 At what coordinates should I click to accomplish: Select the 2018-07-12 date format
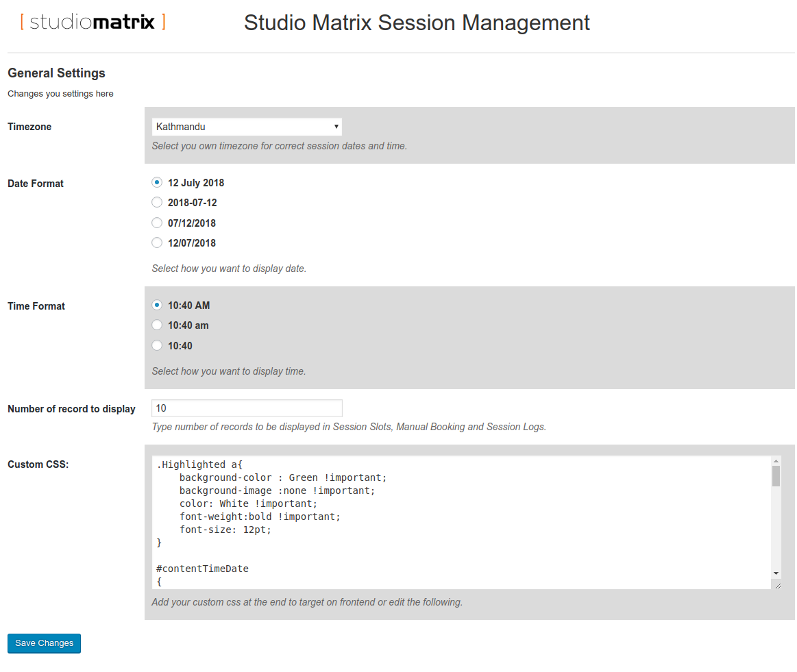pos(157,202)
